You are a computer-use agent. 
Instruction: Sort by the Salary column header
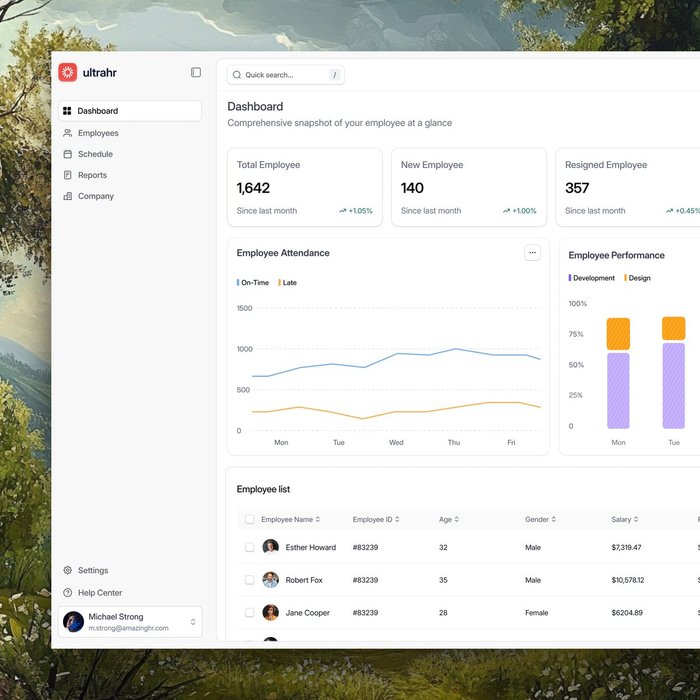(624, 519)
